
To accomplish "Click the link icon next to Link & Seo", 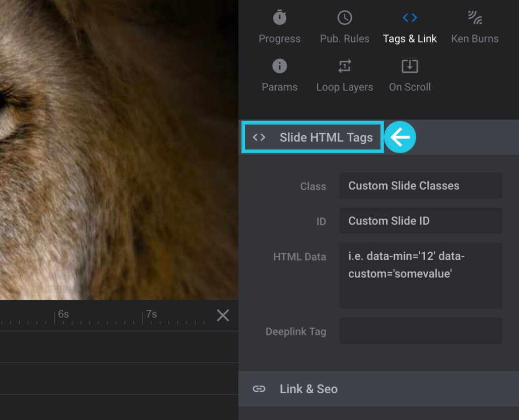I will tap(260, 389).
